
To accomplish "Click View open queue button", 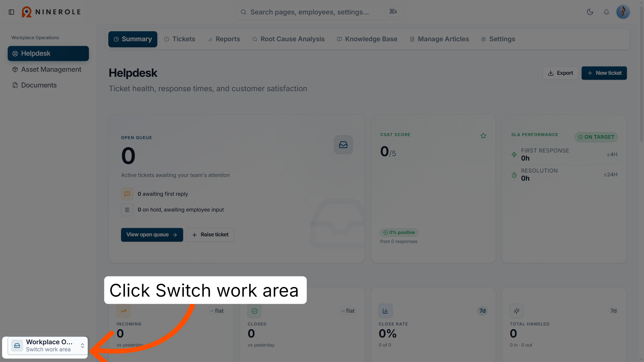I will (x=152, y=235).
